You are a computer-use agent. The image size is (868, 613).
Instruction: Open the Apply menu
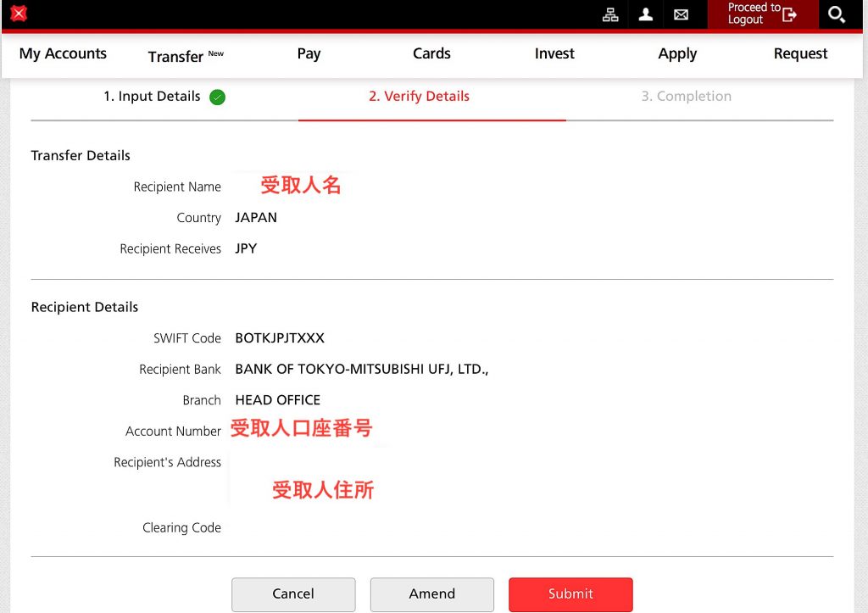point(677,53)
